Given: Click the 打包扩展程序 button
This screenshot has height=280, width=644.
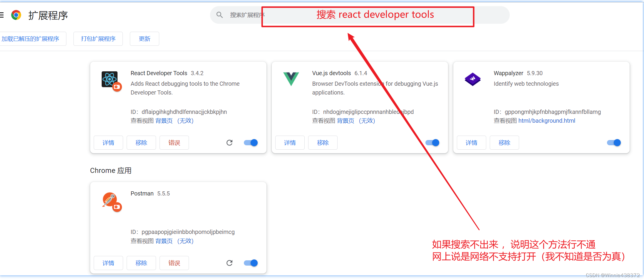Looking at the screenshot, I should point(98,38).
